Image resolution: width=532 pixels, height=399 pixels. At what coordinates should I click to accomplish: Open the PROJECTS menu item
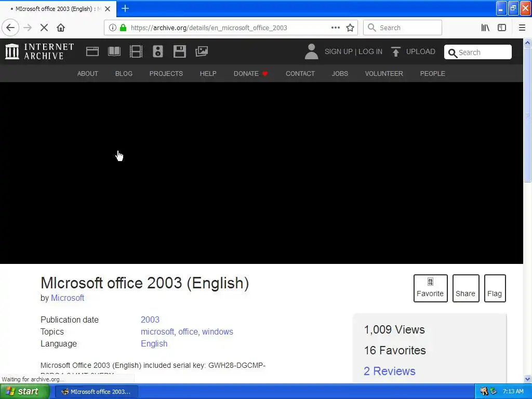(x=166, y=74)
